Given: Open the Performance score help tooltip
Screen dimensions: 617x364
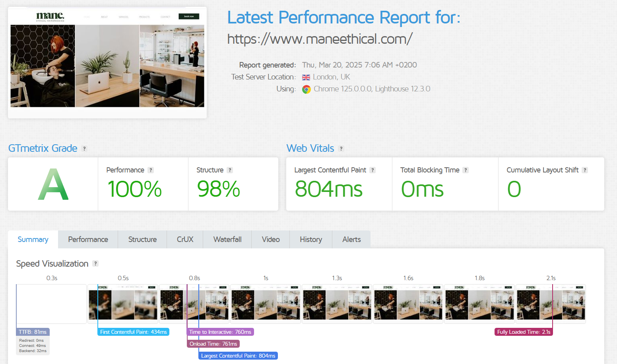Looking at the screenshot, I should (151, 170).
